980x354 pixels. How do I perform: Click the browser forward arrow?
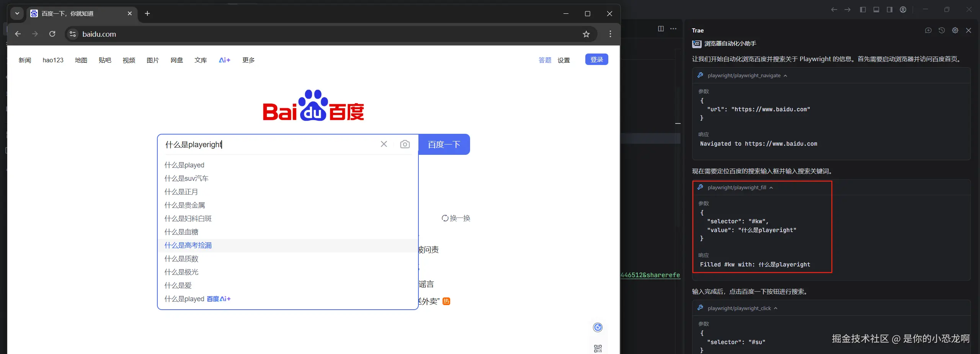tap(35, 34)
